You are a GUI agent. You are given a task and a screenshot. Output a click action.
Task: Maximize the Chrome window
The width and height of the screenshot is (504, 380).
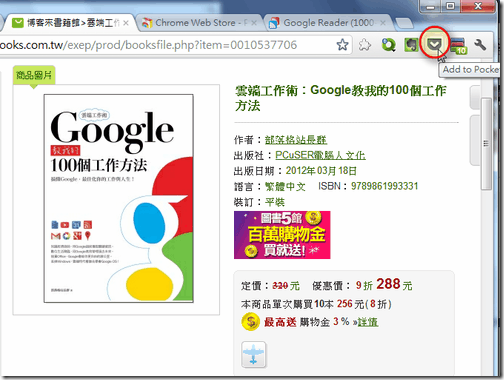tap(450, 6)
